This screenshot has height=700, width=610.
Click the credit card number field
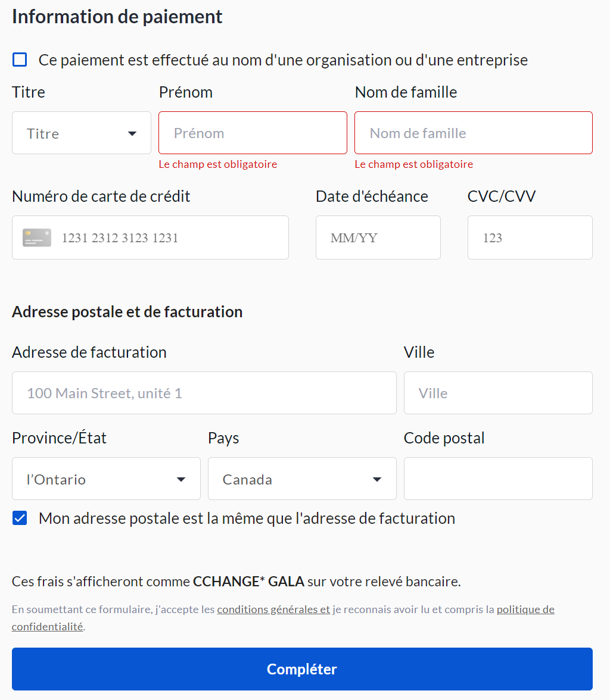point(170,238)
